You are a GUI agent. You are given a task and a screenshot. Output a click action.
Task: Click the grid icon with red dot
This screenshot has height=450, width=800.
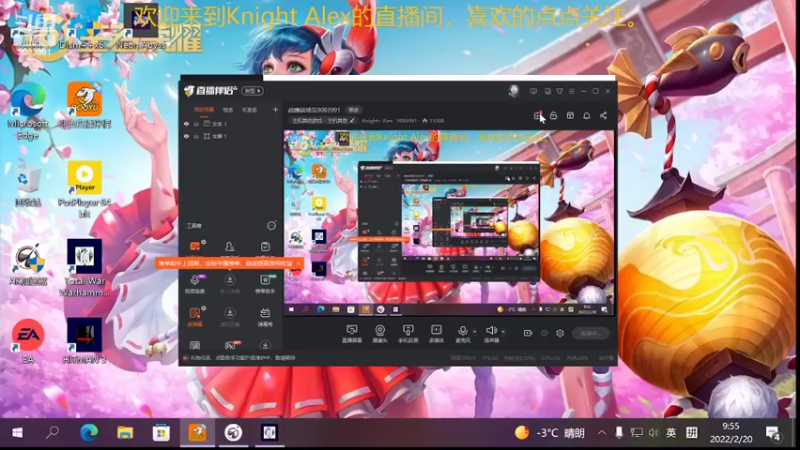tap(537, 116)
